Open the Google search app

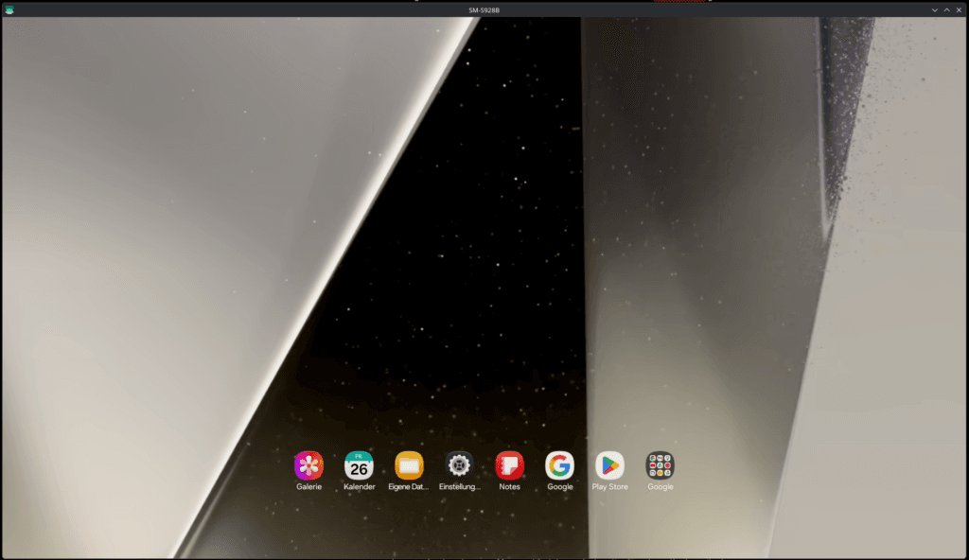(560, 465)
